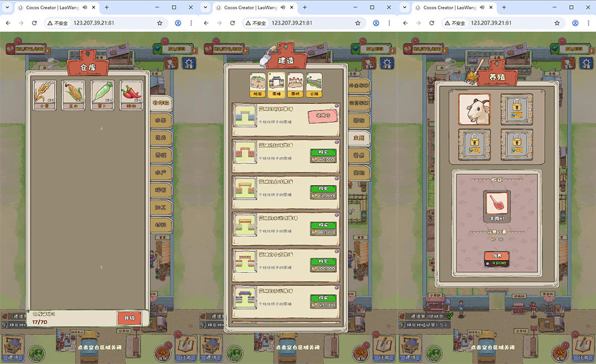Select the 公路 build category

(x=314, y=85)
